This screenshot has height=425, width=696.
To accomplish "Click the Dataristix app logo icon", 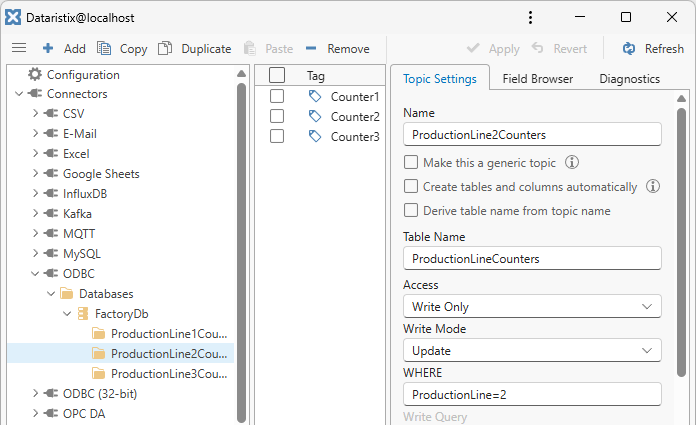I will coord(13,17).
